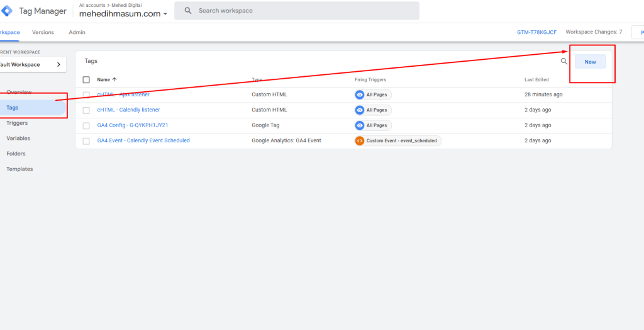Toggle the select-all tags checkbox
The image size is (644, 330).
click(86, 80)
